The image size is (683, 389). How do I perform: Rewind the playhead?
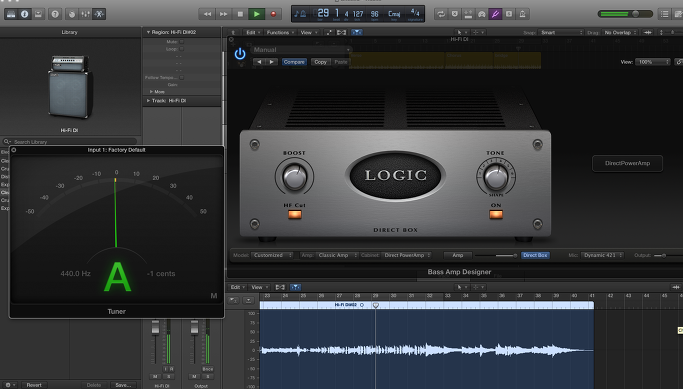tap(207, 14)
